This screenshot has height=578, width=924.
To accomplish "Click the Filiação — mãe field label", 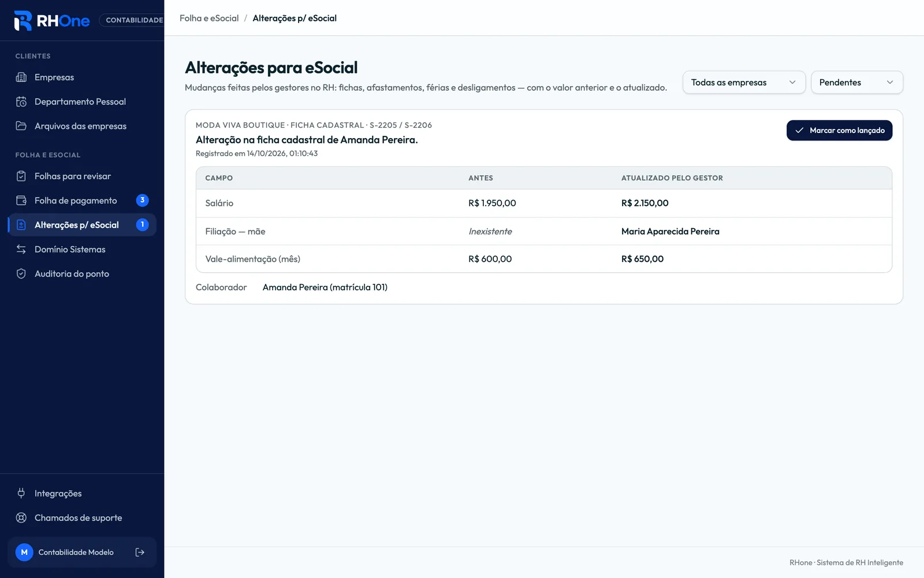I will coord(236,232).
